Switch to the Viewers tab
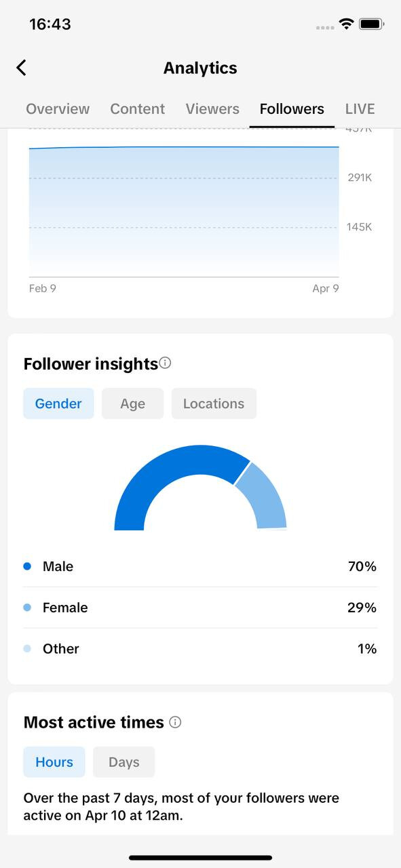Viewport: 401px width, 868px height. coord(212,109)
